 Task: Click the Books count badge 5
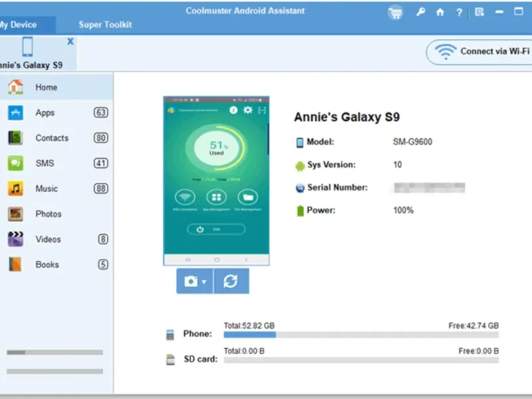103,265
